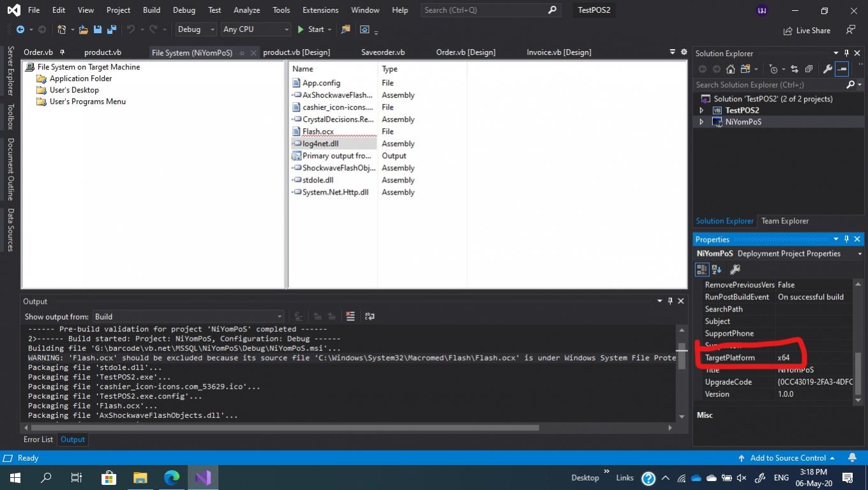Save the current file with Save icon
868x490 pixels.
[x=98, y=29]
